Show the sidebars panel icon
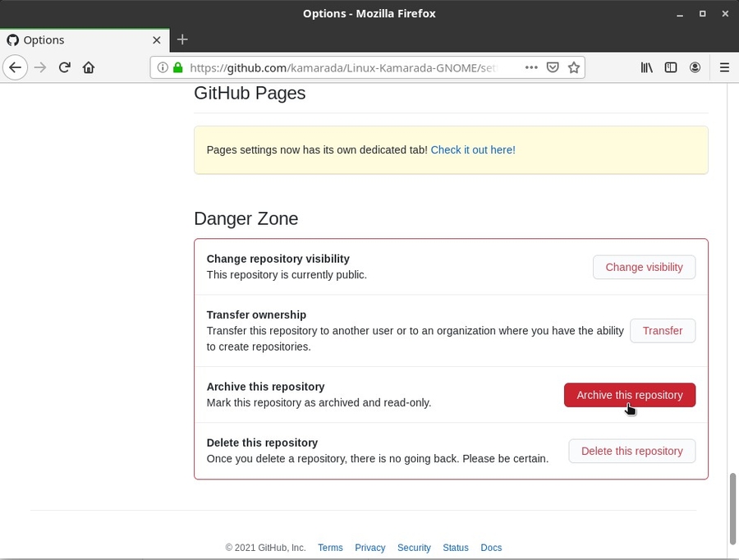Viewport: 739px width, 560px height. tap(671, 68)
